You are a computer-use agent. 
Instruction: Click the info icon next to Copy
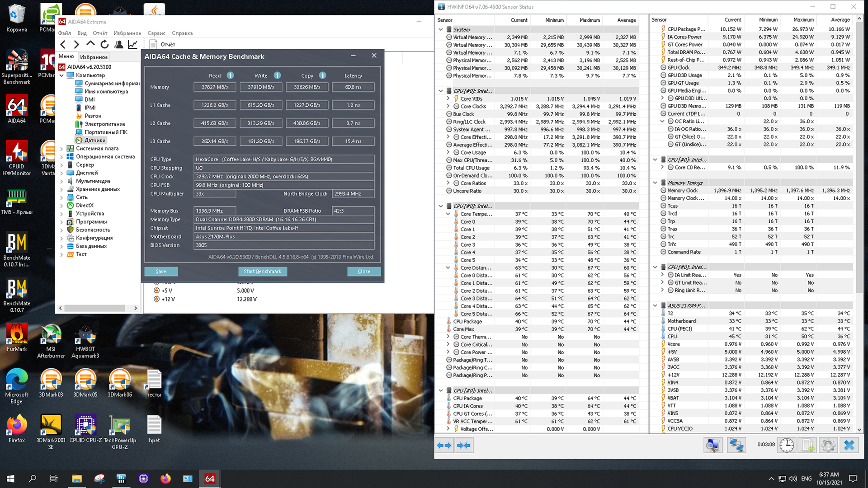(x=322, y=75)
